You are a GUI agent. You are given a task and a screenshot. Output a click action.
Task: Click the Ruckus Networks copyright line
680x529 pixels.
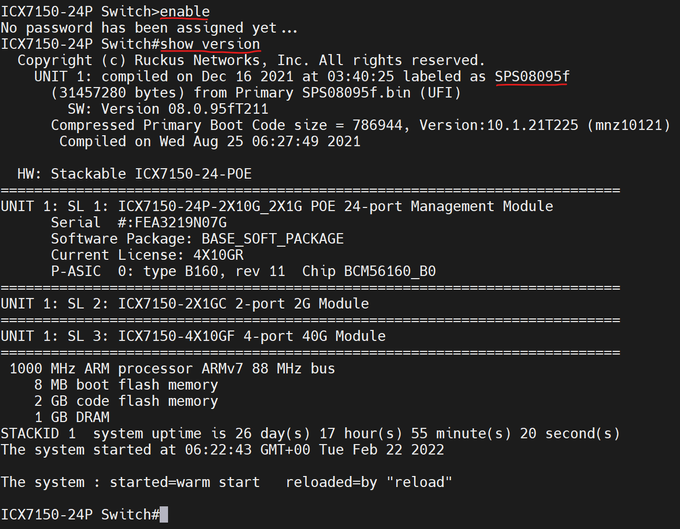250,61
